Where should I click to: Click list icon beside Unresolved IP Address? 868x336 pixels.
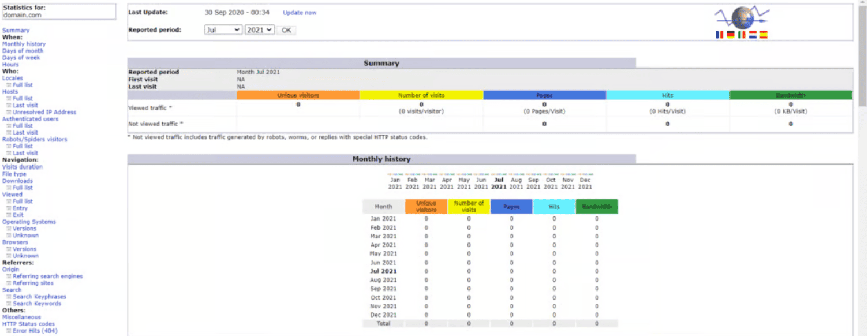point(9,113)
